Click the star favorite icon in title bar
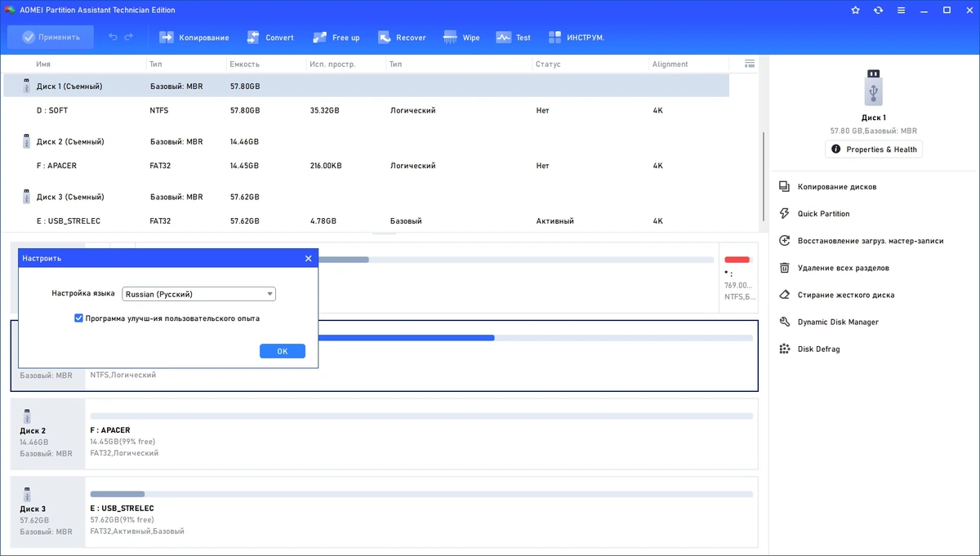 tap(855, 10)
